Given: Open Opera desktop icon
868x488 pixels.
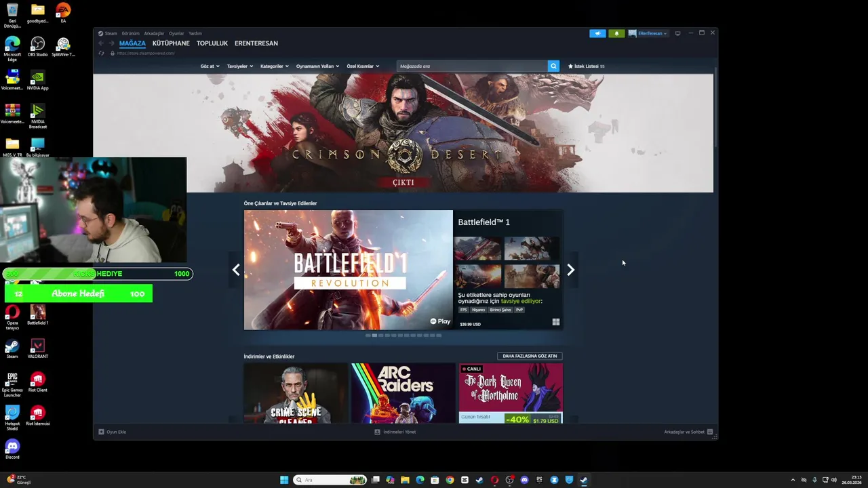Looking at the screenshot, I should pos(12,317).
